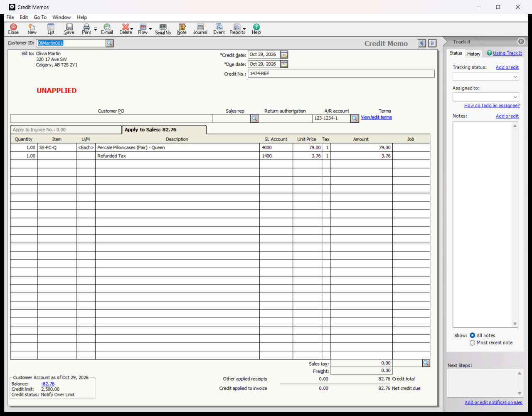The image size is (532, 416).
Task: Select the All notes radio button
Action: coord(473,335)
